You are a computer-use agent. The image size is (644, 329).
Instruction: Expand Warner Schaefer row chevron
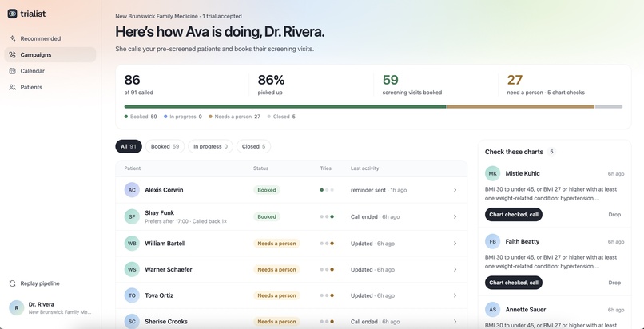(x=455, y=270)
